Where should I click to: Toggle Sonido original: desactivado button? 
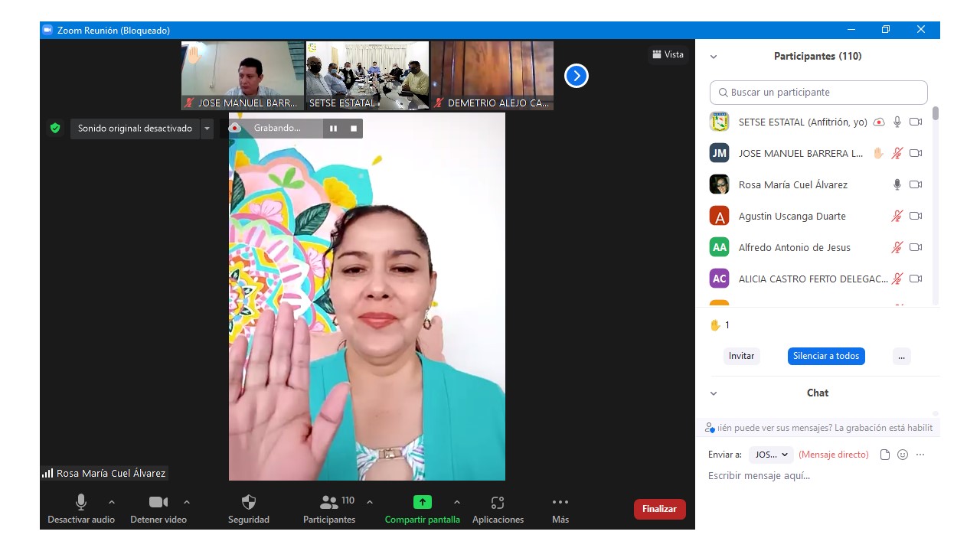click(135, 129)
